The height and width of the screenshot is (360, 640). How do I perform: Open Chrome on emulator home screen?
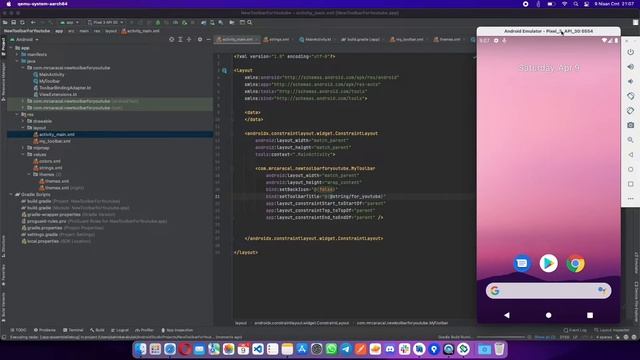(x=576, y=263)
